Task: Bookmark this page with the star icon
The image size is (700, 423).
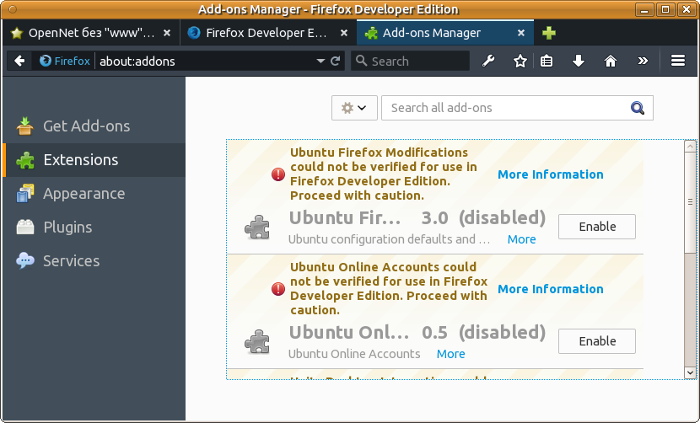Action: [x=520, y=61]
